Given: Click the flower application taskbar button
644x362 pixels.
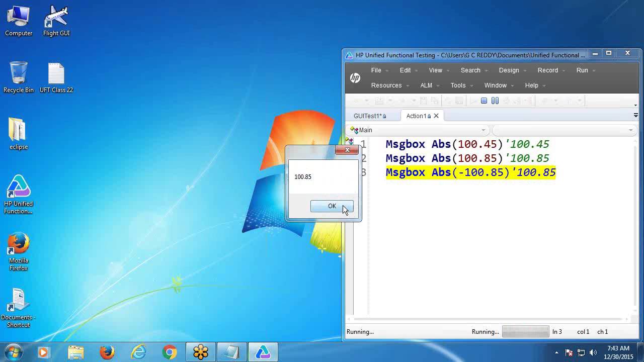Looking at the screenshot, I should [x=201, y=352].
